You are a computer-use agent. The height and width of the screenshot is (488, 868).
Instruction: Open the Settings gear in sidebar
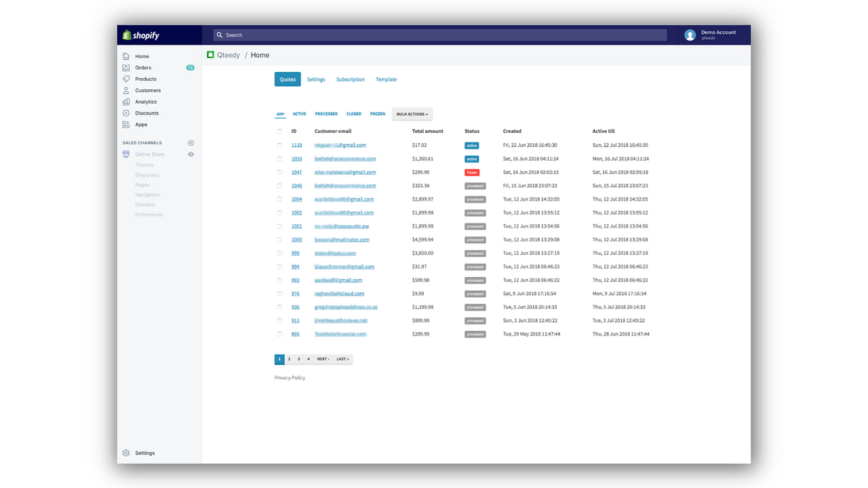(126, 453)
